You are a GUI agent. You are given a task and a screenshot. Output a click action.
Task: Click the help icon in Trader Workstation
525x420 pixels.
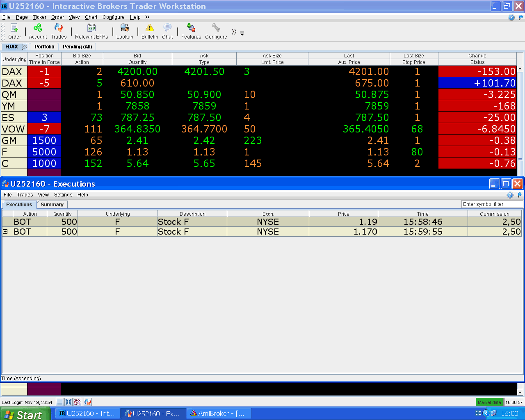(511, 18)
